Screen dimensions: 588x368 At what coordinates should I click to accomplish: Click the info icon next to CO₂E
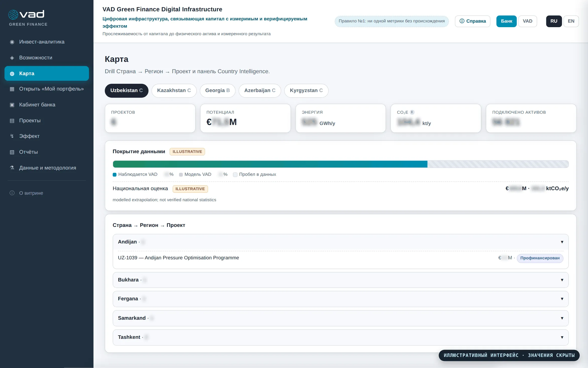pos(412,112)
